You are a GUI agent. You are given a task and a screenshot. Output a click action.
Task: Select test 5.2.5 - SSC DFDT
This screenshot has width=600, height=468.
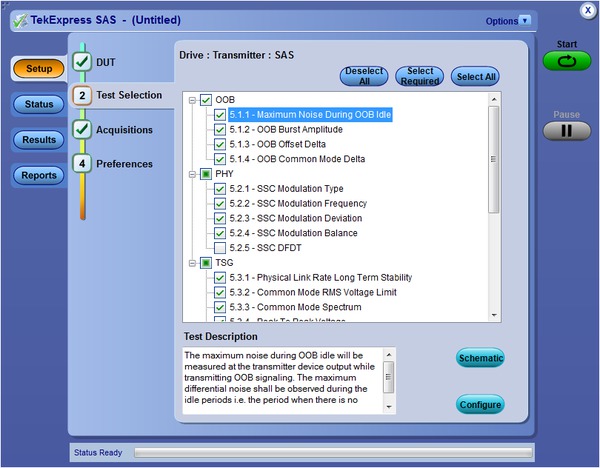tap(265, 248)
